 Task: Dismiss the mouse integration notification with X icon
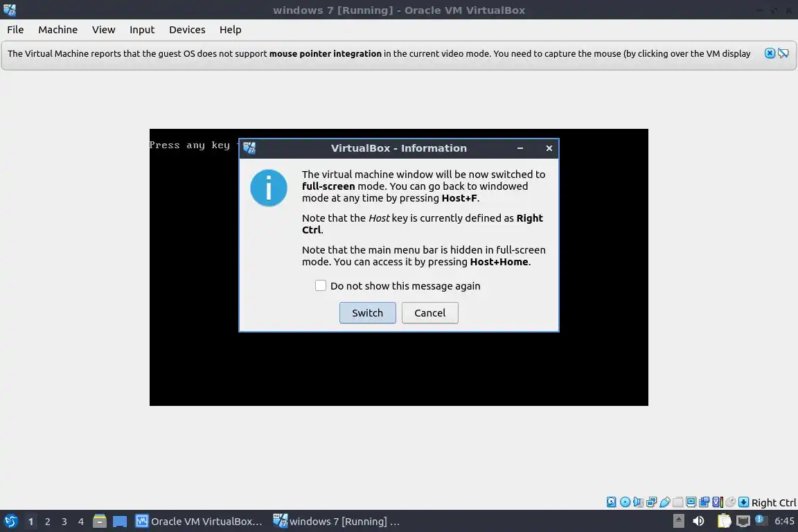[770, 53]
